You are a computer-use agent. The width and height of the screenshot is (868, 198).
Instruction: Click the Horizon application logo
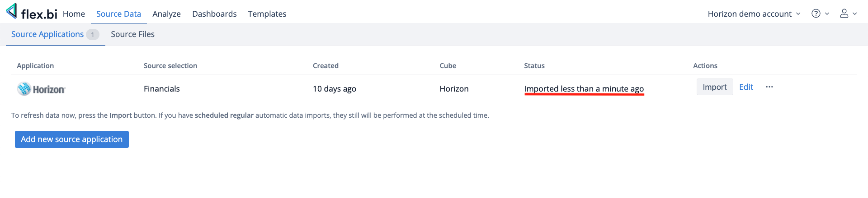coord(41,89)
